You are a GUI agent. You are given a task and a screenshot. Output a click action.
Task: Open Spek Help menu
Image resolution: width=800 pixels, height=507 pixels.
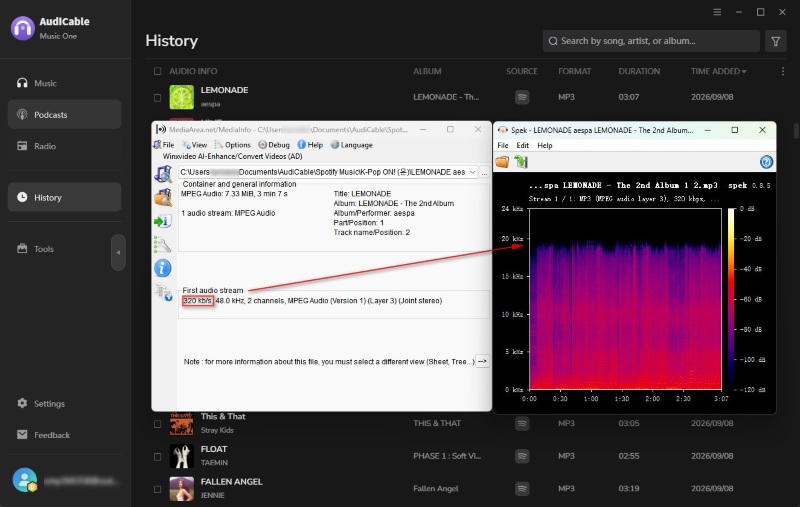[x=544, y=145]
